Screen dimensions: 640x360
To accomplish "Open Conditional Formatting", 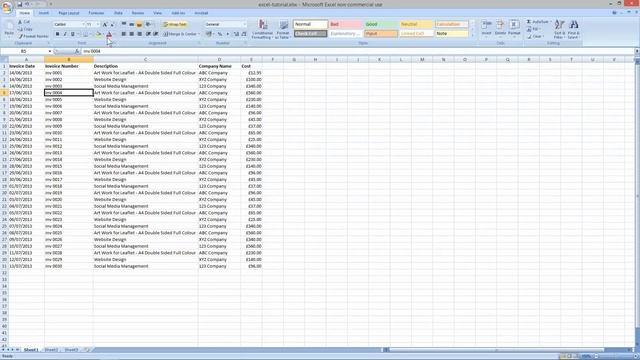I will click(262, 29).
